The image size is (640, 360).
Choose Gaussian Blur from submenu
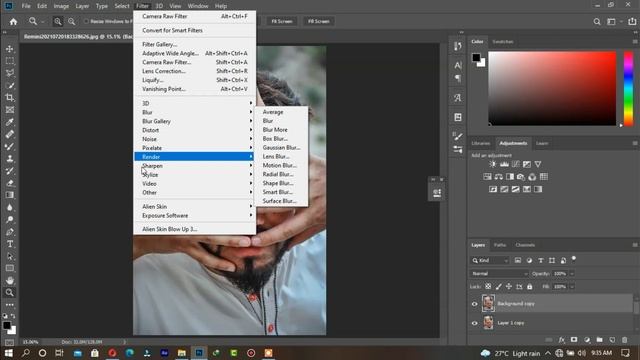pyautogui.click(x=281, y=147)
